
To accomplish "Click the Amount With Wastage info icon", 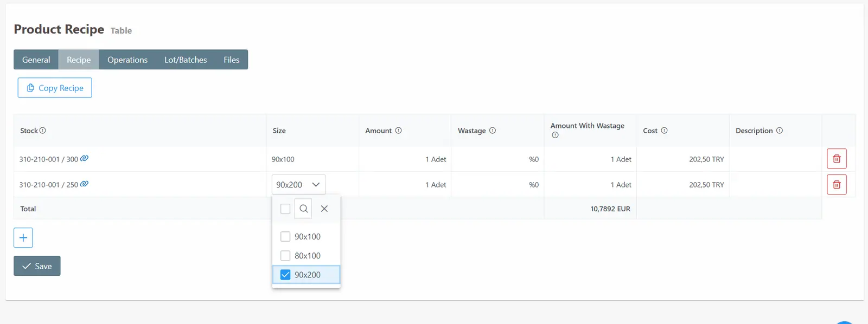I will [x=555, y=135].
